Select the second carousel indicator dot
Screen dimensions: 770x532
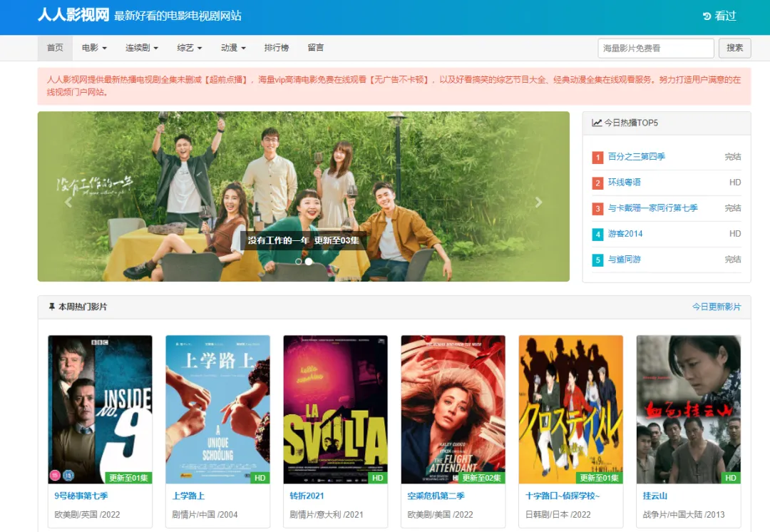coord(309,261)
